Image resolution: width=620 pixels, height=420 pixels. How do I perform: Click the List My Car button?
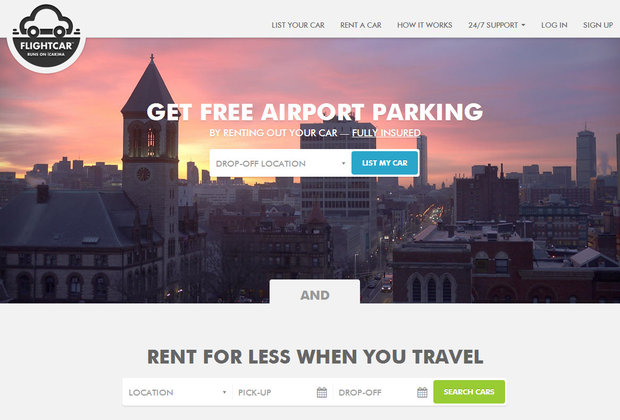pyautogui.click(x=385, y=163)
